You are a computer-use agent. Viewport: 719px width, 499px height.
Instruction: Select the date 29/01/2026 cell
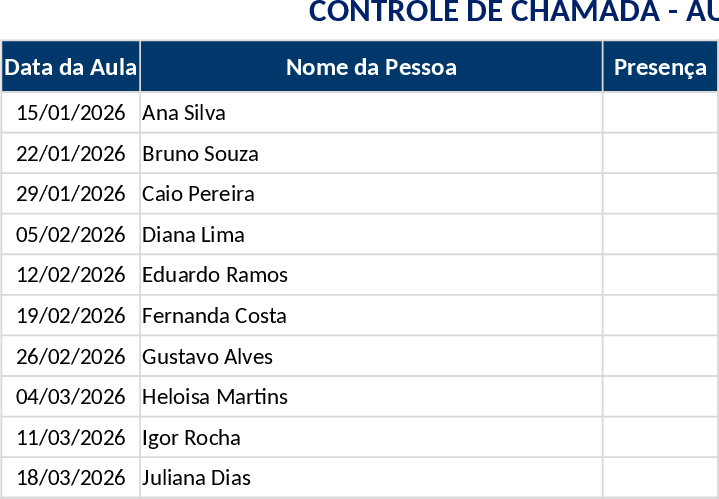pyautogui.click(x=71, y=194)
